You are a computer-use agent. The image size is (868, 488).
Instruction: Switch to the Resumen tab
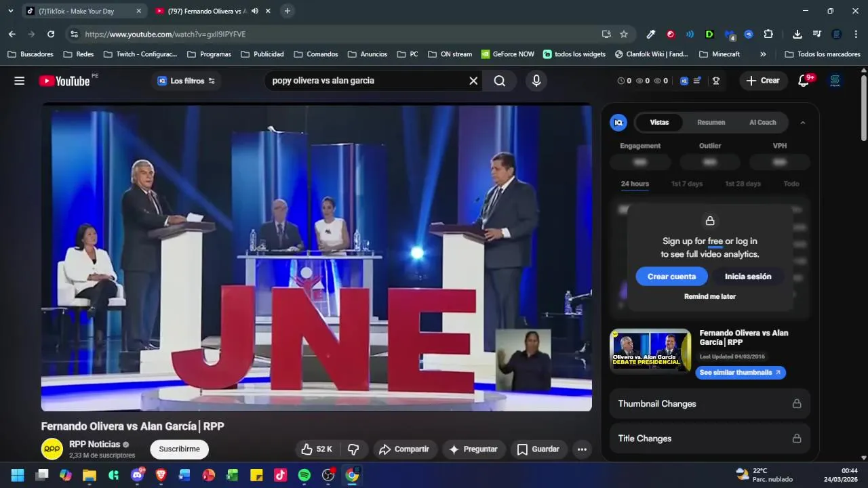click(711, 123)
